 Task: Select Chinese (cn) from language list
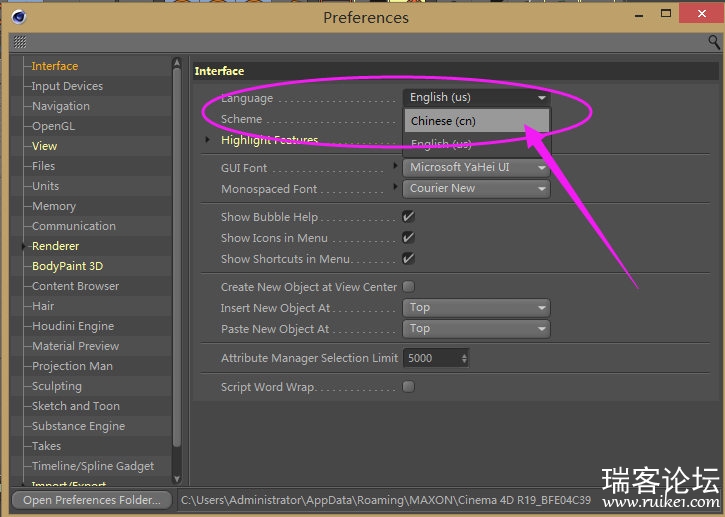point(477,121)
